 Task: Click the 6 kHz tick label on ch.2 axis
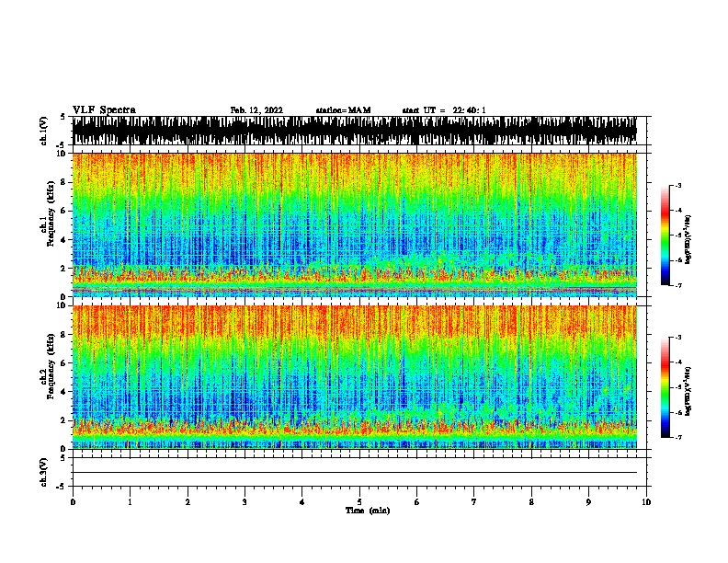[63, 362]
